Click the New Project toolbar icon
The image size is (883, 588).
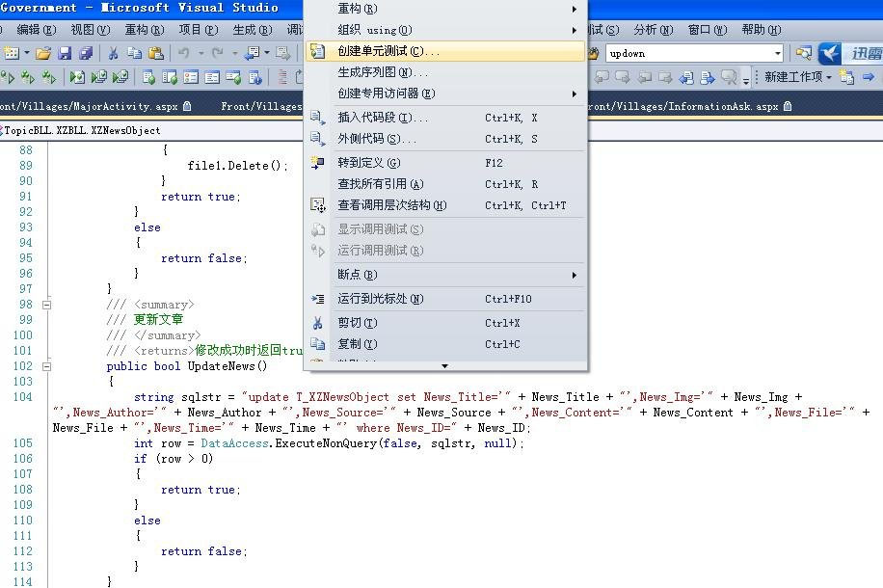12,54
